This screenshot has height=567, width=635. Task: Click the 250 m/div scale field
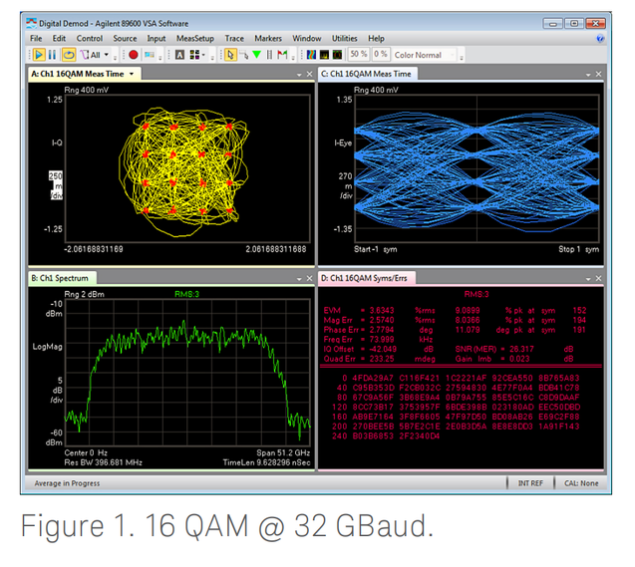pyautogui.click(x=56, y=183)
